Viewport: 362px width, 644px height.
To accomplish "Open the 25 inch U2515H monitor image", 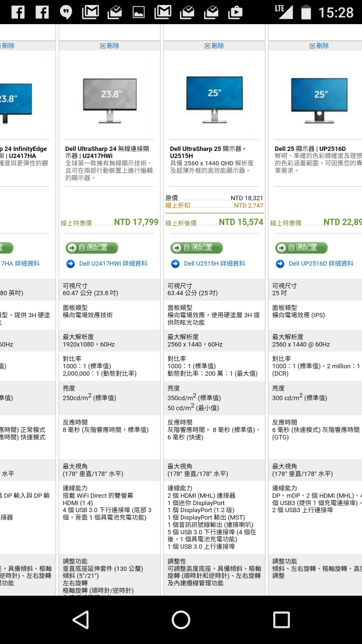I will click(x=214, y=100).
